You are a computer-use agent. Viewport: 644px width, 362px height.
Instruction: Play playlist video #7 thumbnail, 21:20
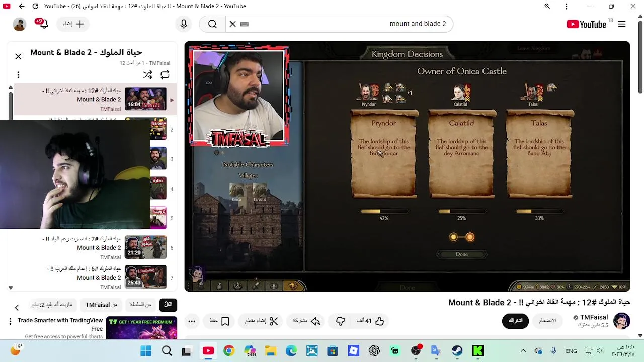pyautogui.click(x=145, y=247)
